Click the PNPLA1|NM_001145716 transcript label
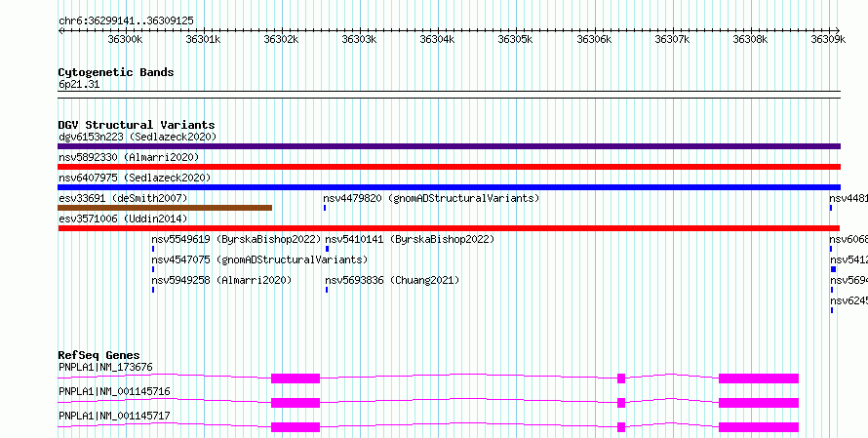 (114, 391)
